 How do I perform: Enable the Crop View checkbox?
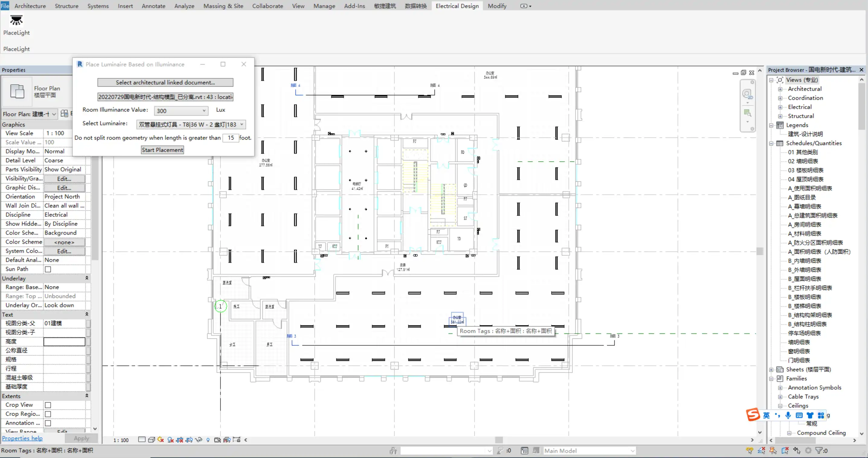click(48, 405)
